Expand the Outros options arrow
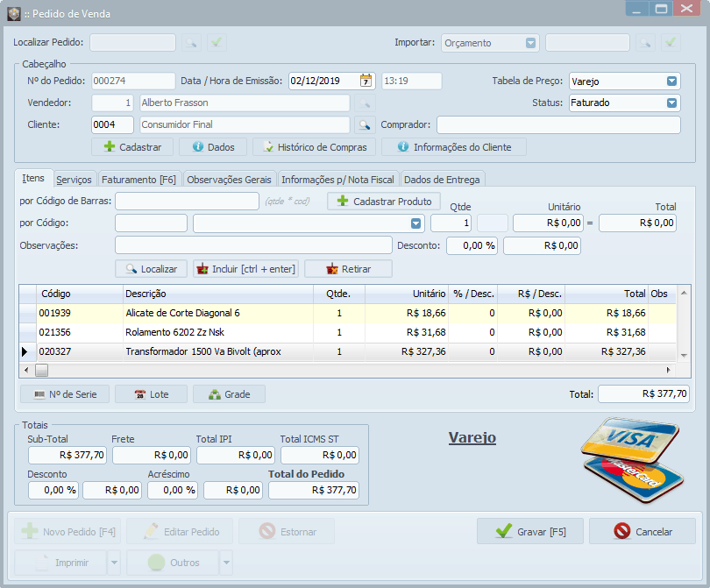This screenshot has width=710, height=588. coord(226,563)
